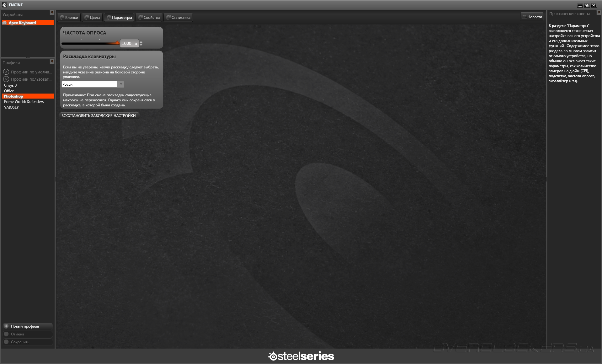Open the keyboard layout dropdown arrow
The width and height of the screenshot is (602, 364).
click(121, 84)
